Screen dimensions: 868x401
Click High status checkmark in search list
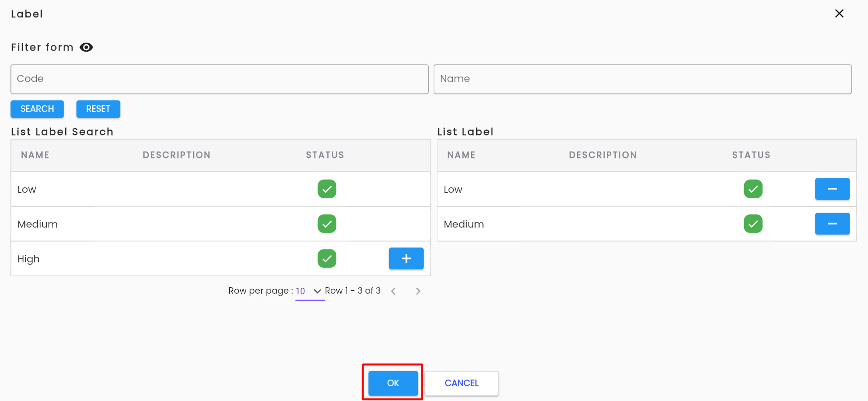(x=327, y=258)
